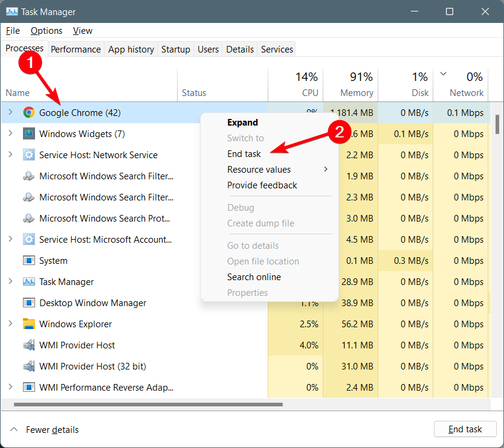Click the Service Host: Microsoft Account gear icon
The height and width of the screenshot is (448, 504).
pos(29,239)
